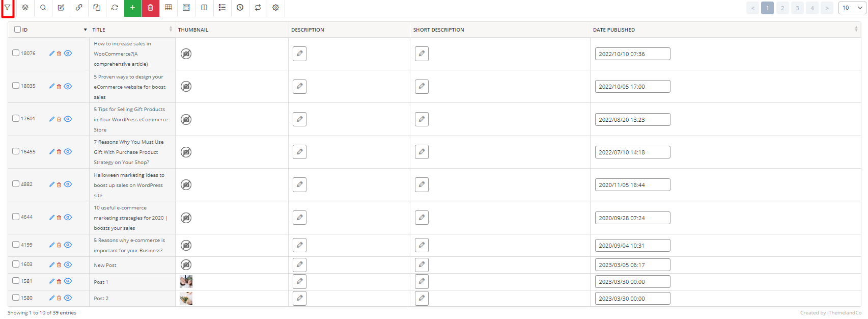Click the red trash delete button in toolbar
The width and height of the screenshot is (868, 319).
(x=151, y=8)
